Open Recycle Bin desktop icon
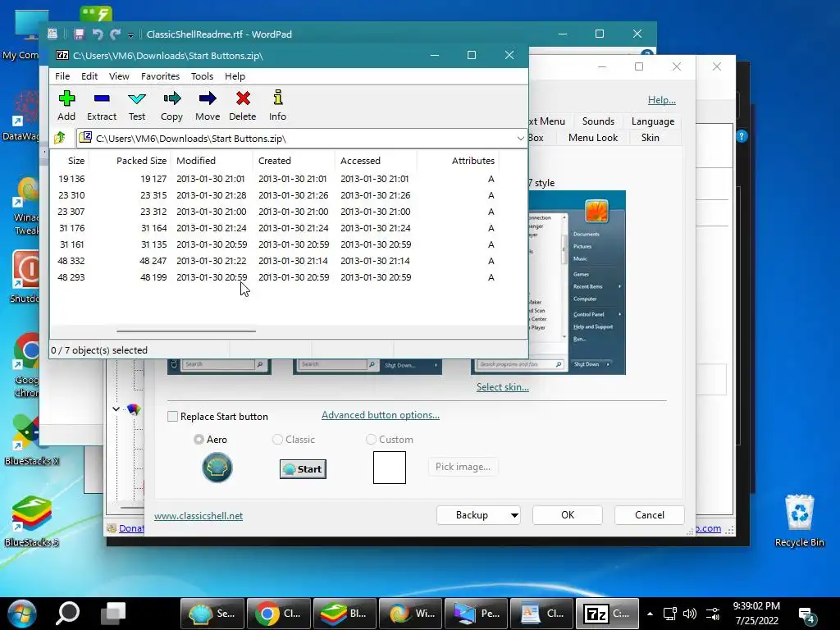The width and height of the screenshot is (840, 630). pos(799,519)
